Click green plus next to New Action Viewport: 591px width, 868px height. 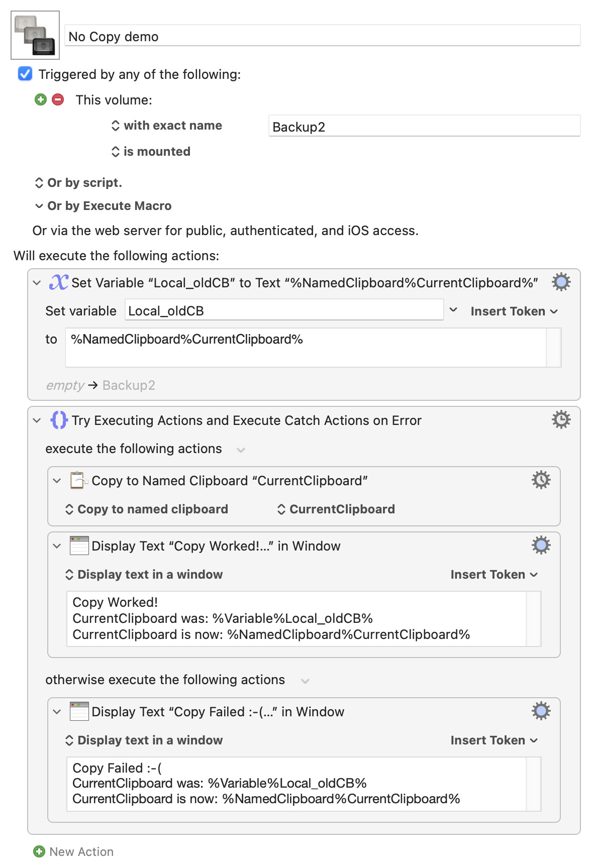[39, 851]
